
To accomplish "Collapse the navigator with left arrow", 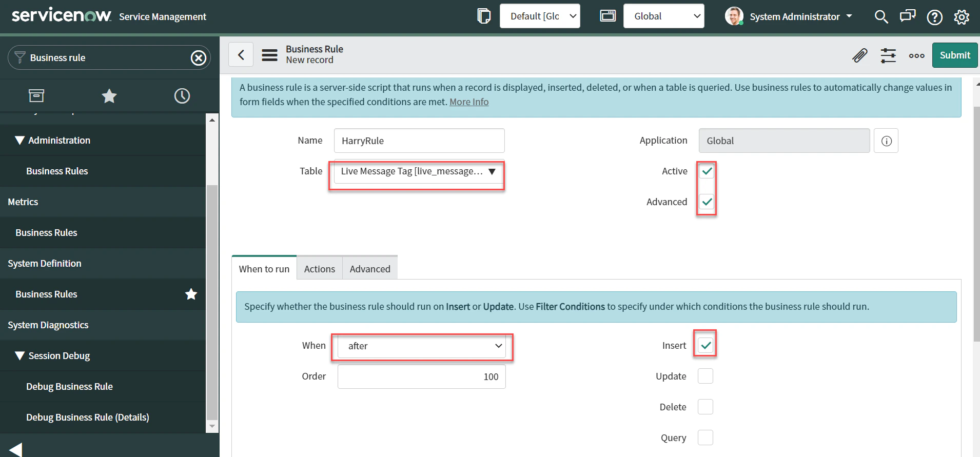I will click(x=15, y=449).
